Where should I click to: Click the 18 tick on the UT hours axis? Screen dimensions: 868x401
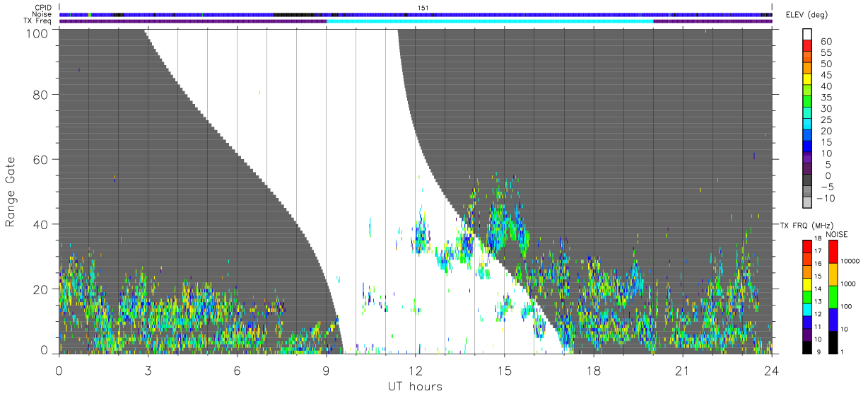pyautogui.click(x=594, y=370)
